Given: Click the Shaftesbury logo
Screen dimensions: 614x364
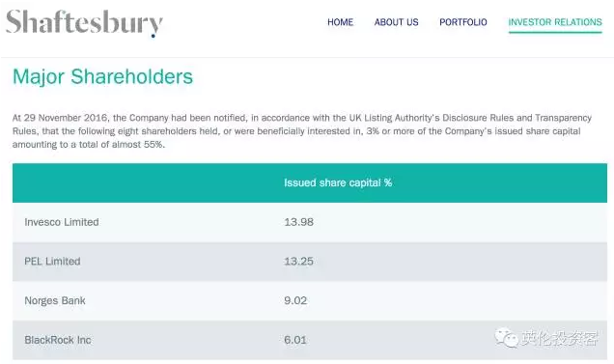Looking at the screenshot, I should click(x=84, y=23).
